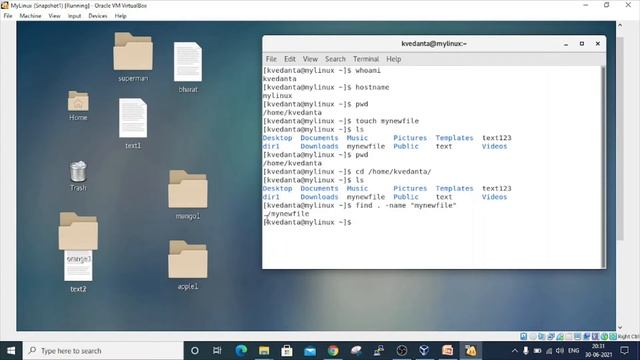Launch Google Chrome from taskbar
Screen dimensions: 640x360
(x=333, y=351)
